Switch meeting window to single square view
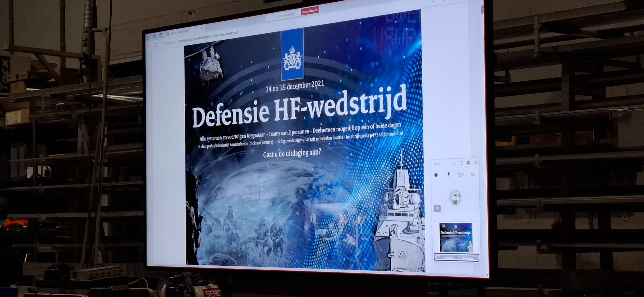 coord(461,163)
